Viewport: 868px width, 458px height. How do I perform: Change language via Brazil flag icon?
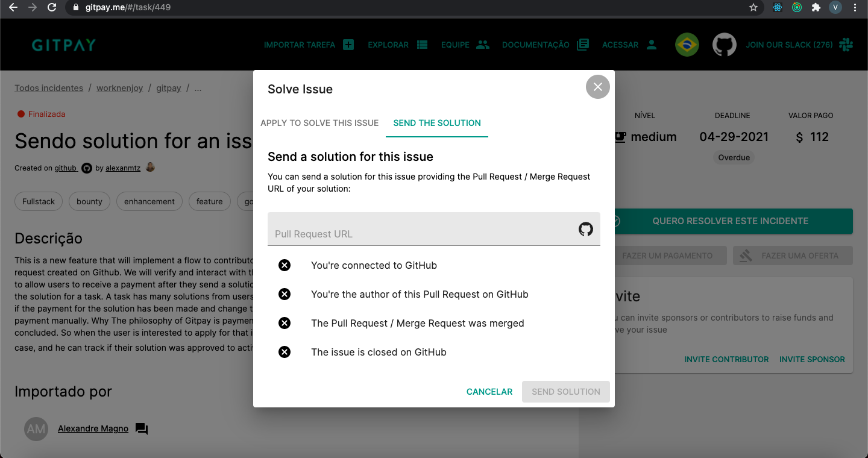click(x=687, y=45)
